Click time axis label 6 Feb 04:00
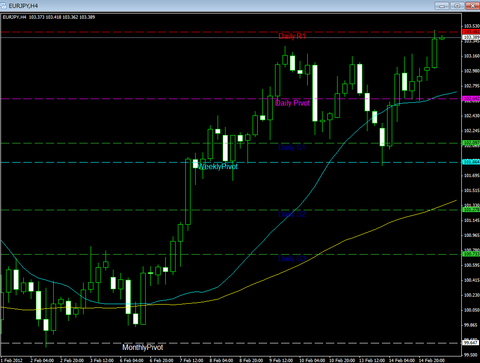Image resolution: width=480 pixels, height=363 pixels. coord(132,360)
